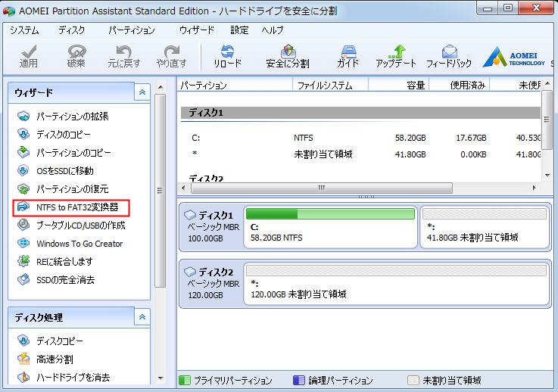Click the ハードドライブを消去 icon
558x392 pixels.
23,377
